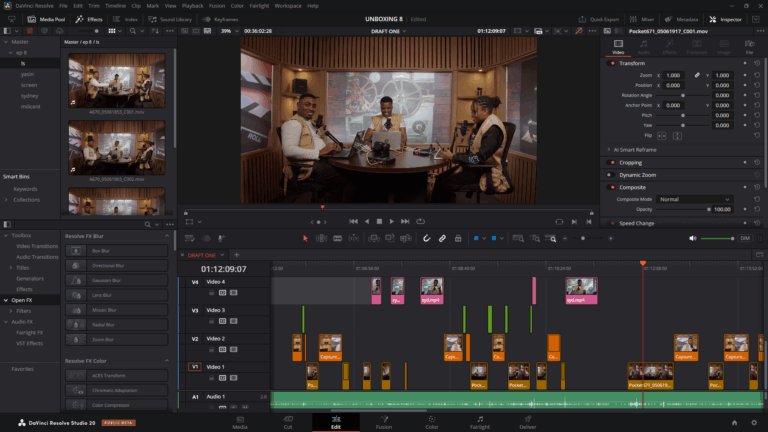Image resolution: width=768 pixels, height=432 pixels.
Task: Expand the Collections smart bin
Action: pyautogui.click(x=6, y=200)
